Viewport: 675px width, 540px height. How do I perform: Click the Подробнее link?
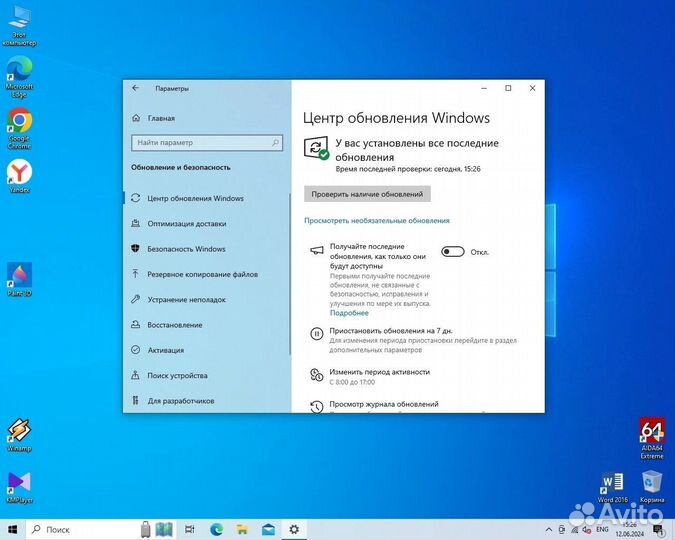[x=349, y=313]
